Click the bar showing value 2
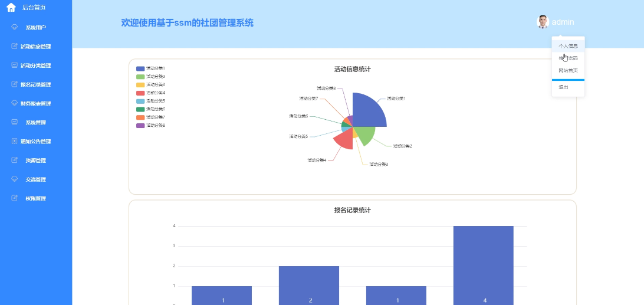The width and height of the screenshot is (644, 305). coord(309,286)
